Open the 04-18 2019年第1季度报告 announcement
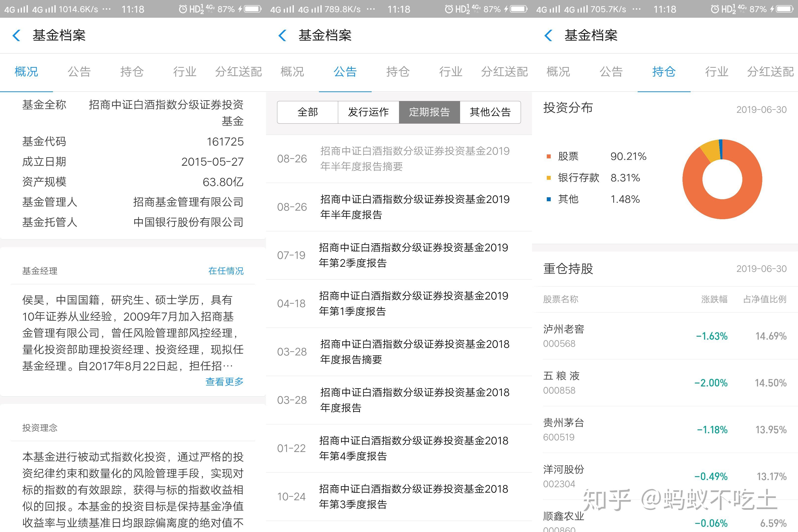The image size is (798, 532). (x=399, y=304)
